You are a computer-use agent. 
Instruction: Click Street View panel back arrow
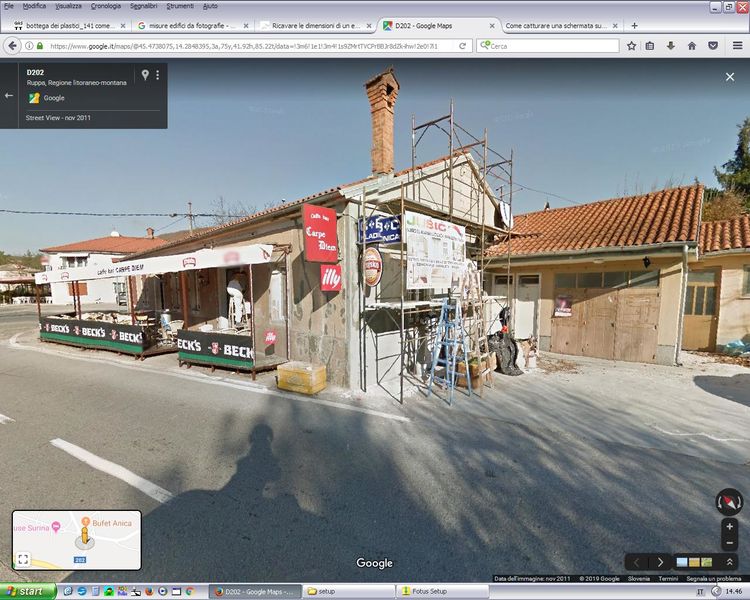[9, 96]
